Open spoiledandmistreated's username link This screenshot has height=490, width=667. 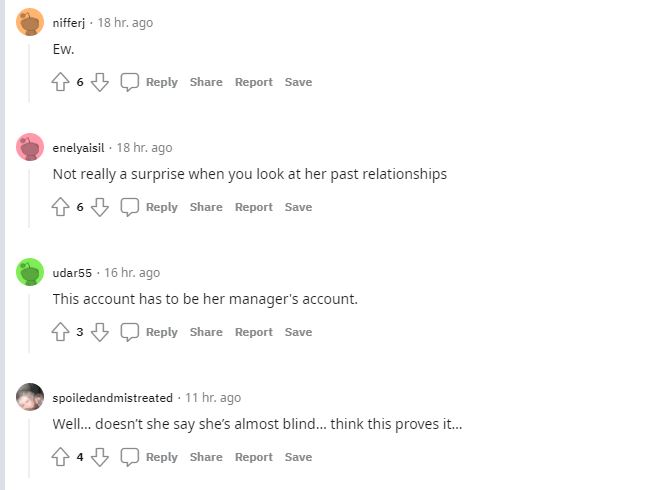pos(112,397)
